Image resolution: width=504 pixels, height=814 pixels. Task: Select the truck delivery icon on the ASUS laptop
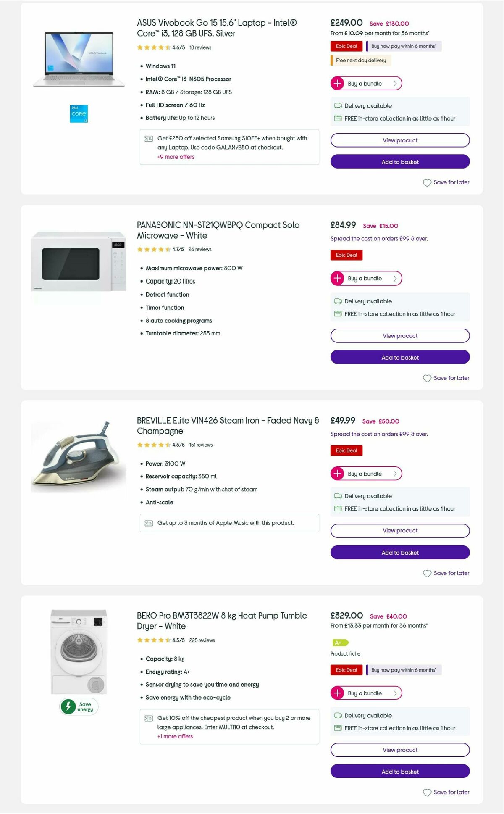pos(337,106)
